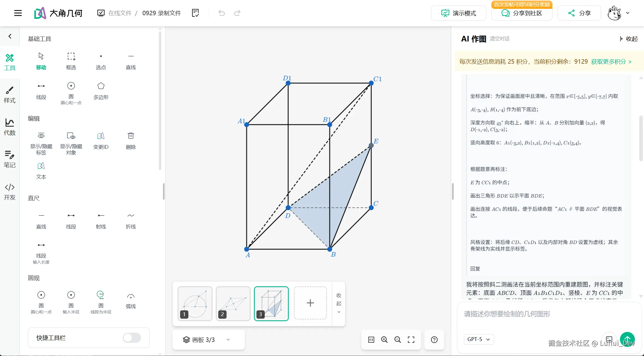Click the undo arrow in header
The height and width of the screenshot is (356, 644).
click(x=221, y=13)
